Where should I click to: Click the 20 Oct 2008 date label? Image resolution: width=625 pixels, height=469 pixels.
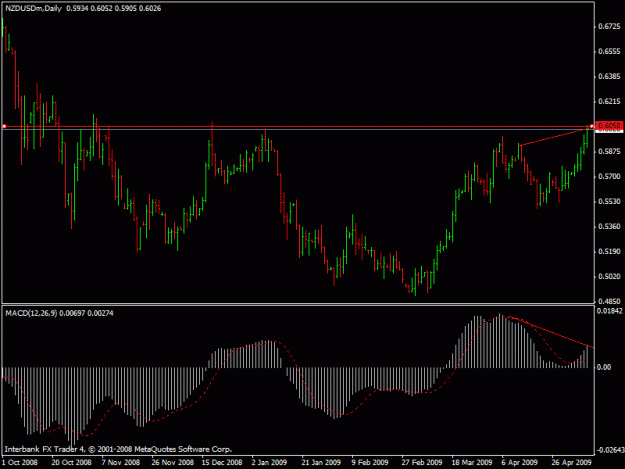tap(71, 462)
